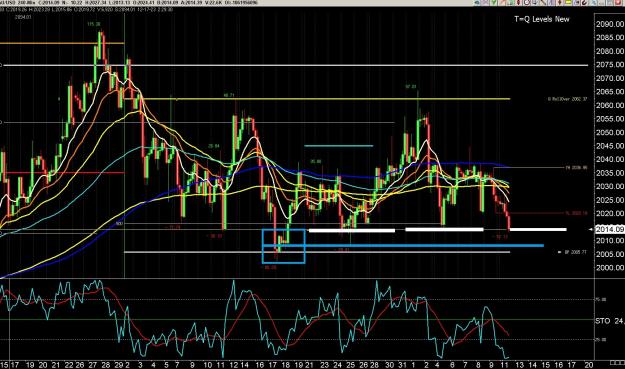Click date label 13 on time axis

pyautogui.click(x=519, y=365)
